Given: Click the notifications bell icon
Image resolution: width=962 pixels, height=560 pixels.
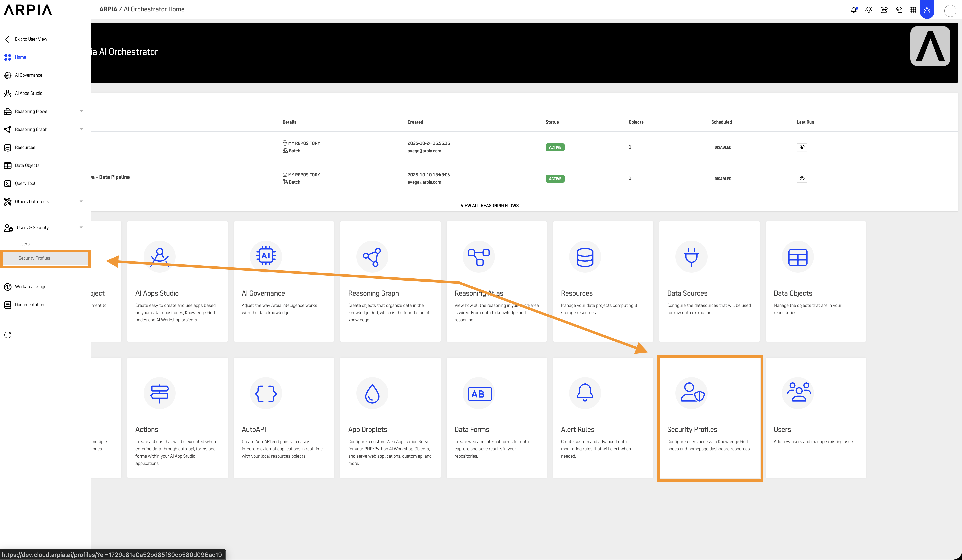Looking at the screenshot, I should click(854, 10).
